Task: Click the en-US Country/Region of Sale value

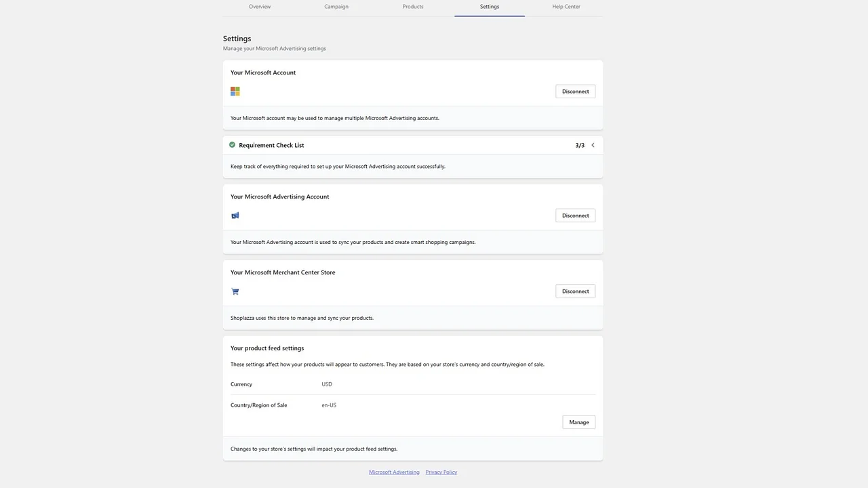Action: (328, 405)
